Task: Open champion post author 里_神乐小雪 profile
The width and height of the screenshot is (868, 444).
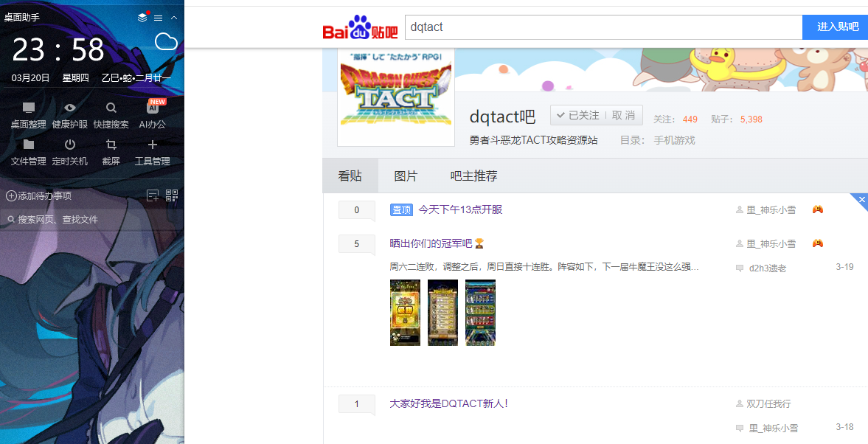Action: point(771,243)
